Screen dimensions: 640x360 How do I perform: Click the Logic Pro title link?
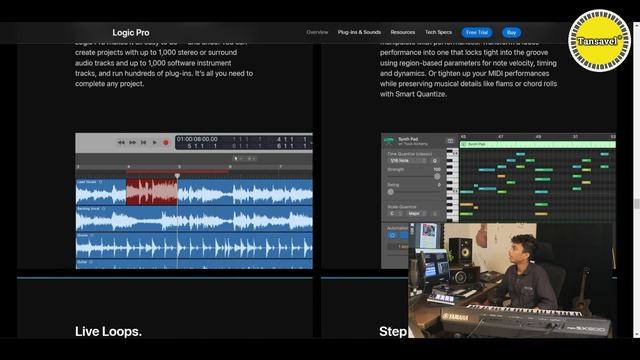pos(131,33)
